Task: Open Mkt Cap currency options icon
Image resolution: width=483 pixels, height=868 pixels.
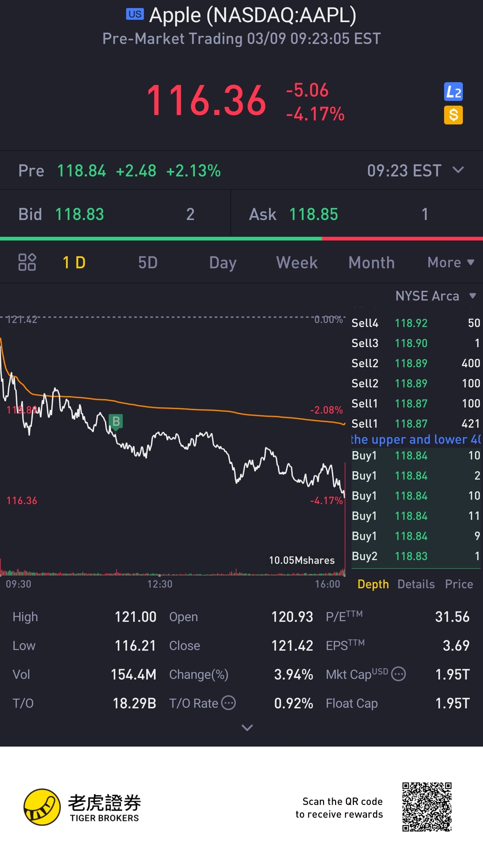Action: (399, 674)
